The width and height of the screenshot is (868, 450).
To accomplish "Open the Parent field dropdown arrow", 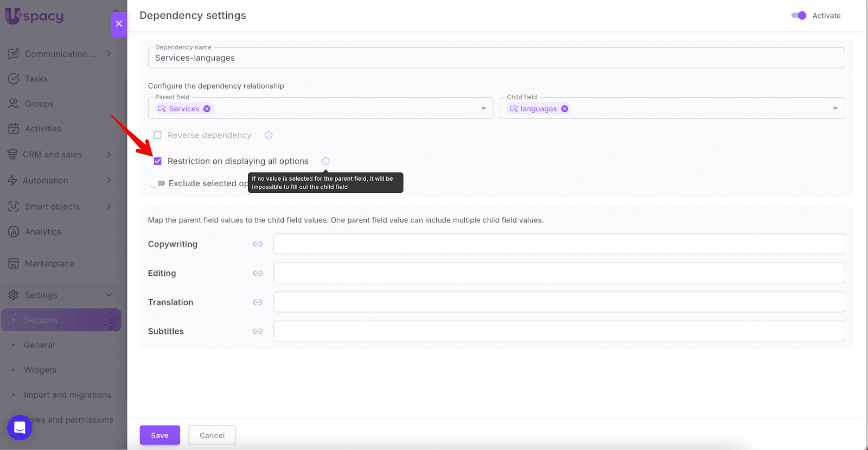I will 483,109.
